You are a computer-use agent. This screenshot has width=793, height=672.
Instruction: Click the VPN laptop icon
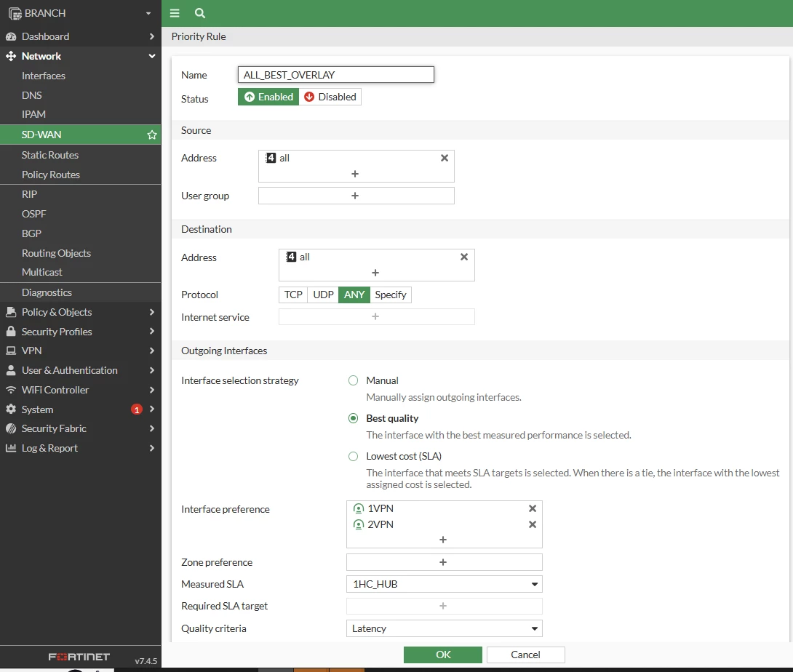(x=11, y=351)
